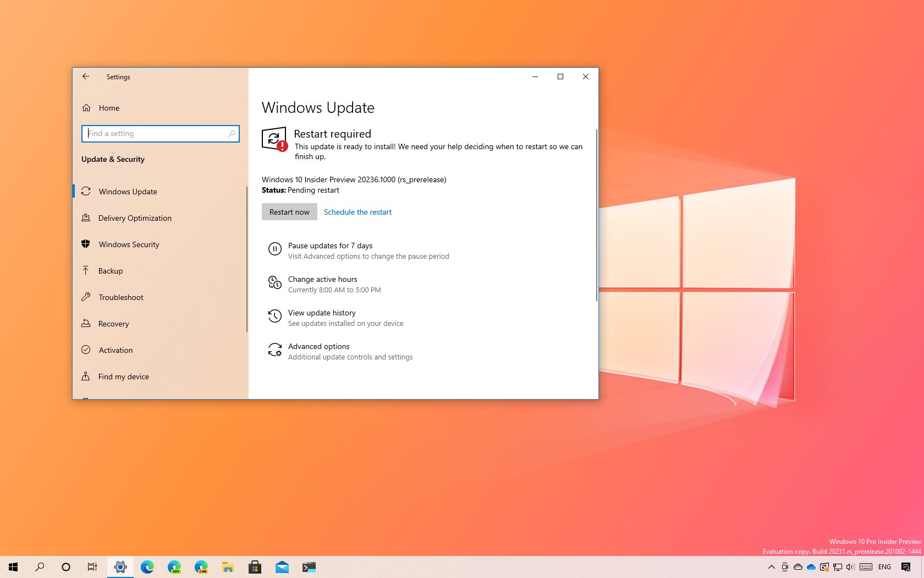
Task: Click the Restart now button
Action: [289, 211]
